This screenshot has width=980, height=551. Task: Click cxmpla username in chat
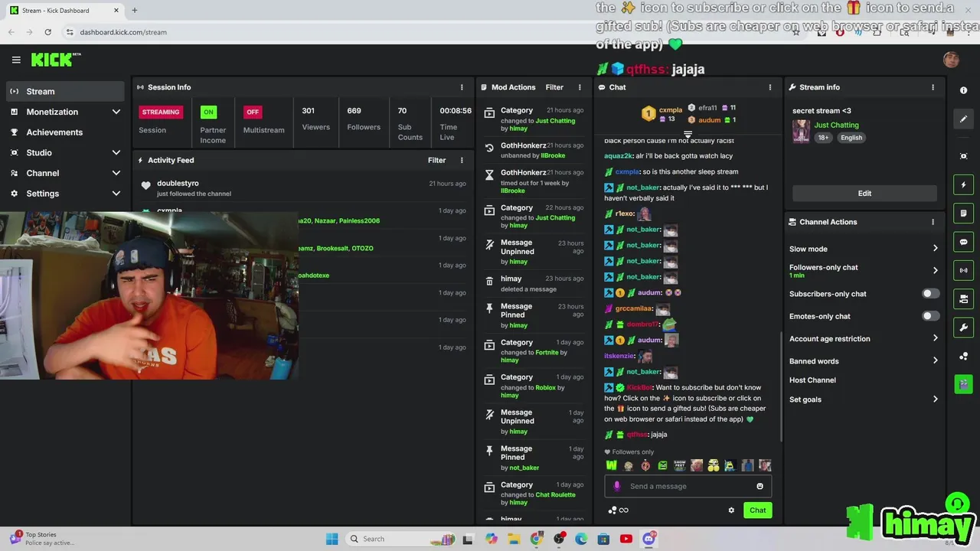click(x=627, y=172)
